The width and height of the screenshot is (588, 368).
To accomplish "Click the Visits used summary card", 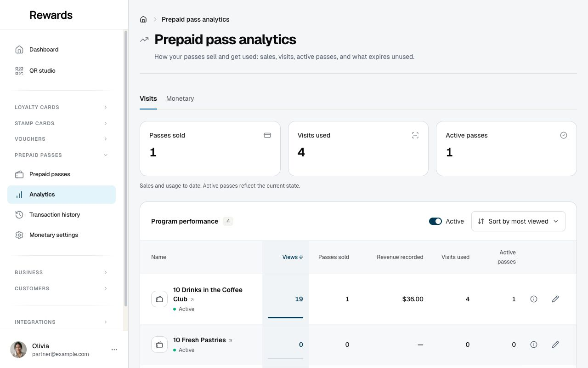I will click(x=358, y=149).
